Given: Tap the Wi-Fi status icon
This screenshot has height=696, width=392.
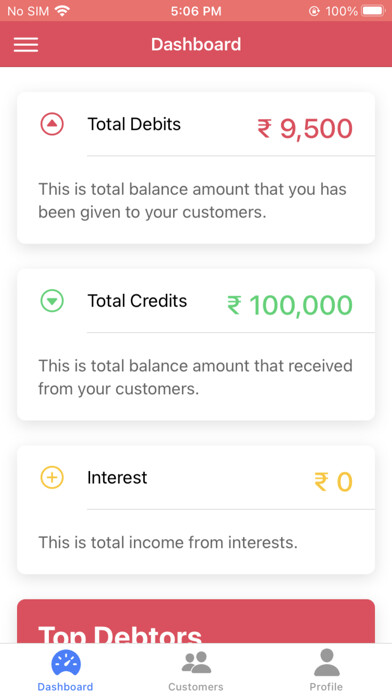Looking at the screenshot, I should [63, 11].
